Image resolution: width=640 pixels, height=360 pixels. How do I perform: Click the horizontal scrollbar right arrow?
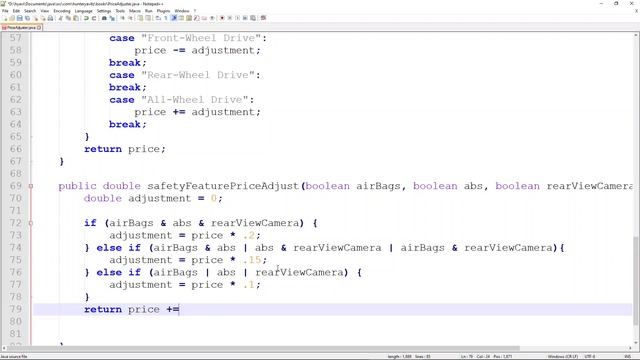(x=631, y=348)
